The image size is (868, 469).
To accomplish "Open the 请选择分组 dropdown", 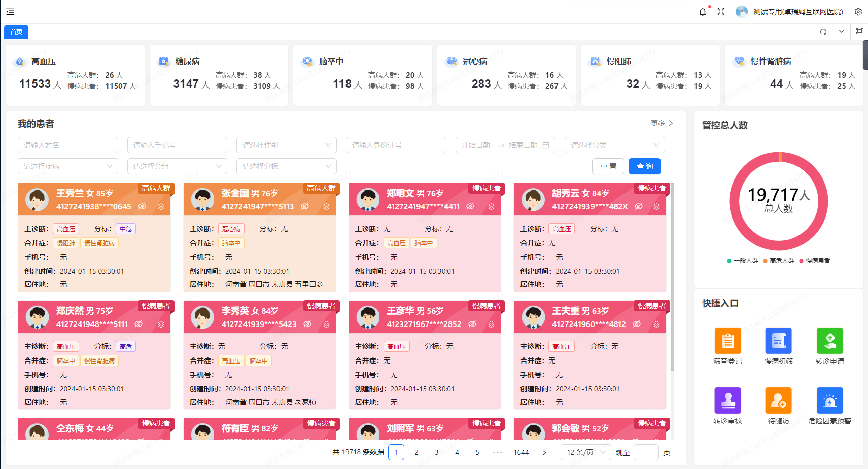I will click(177, 166).
